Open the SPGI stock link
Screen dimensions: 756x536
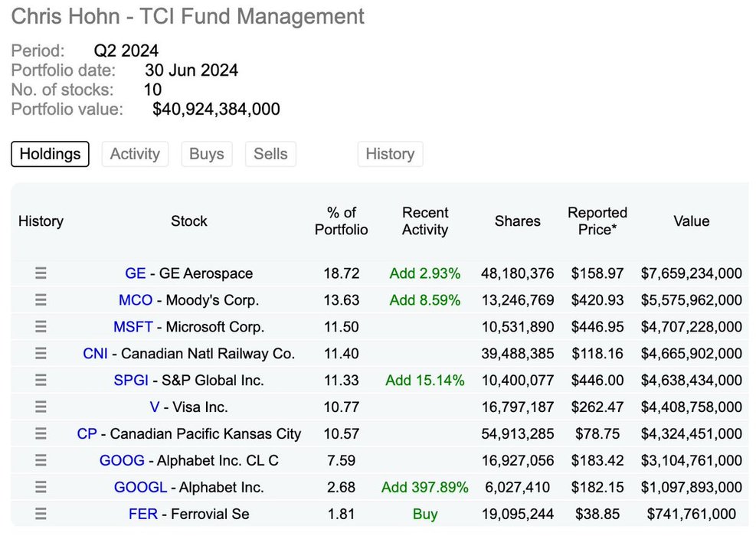[x=130, y=381]
